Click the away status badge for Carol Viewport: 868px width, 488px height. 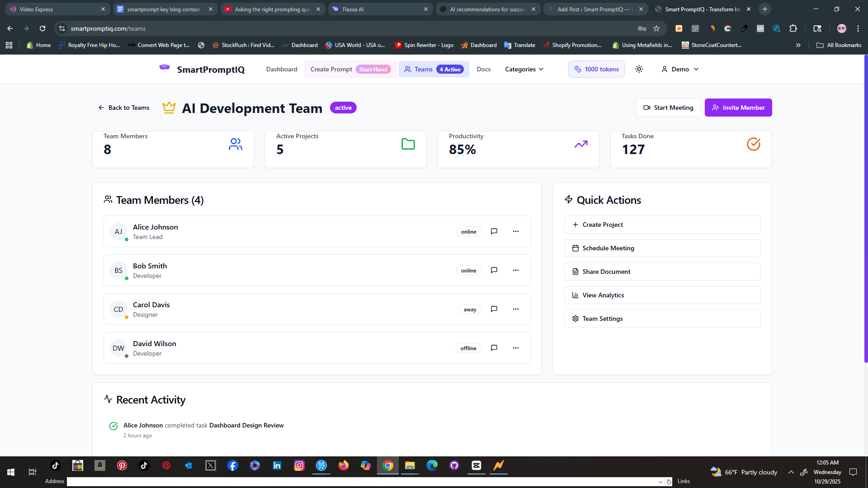(x=470, y=310)
